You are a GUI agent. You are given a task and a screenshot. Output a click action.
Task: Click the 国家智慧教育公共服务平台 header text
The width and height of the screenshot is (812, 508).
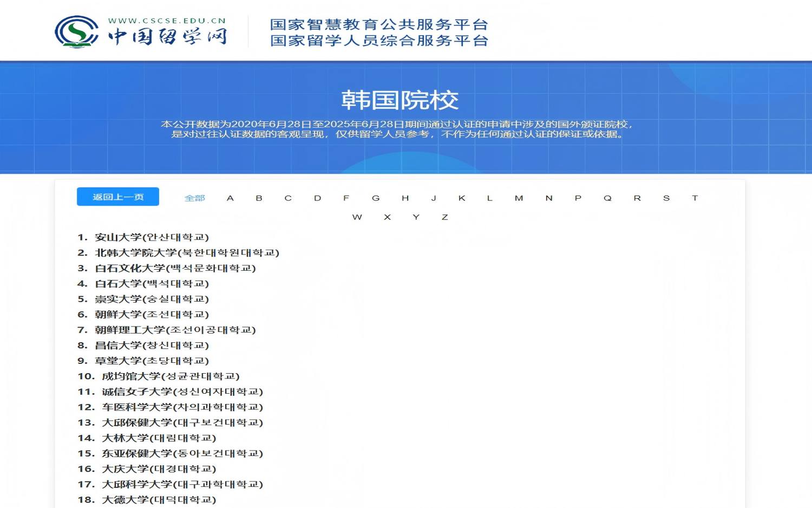pyautogui.click(x=379, y=24)
